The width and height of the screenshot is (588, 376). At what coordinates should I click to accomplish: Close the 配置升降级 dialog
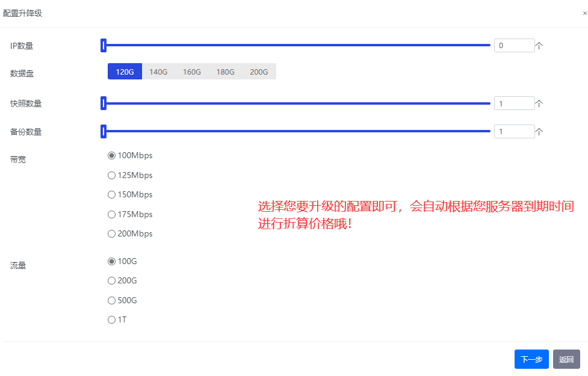pos(584,13)
